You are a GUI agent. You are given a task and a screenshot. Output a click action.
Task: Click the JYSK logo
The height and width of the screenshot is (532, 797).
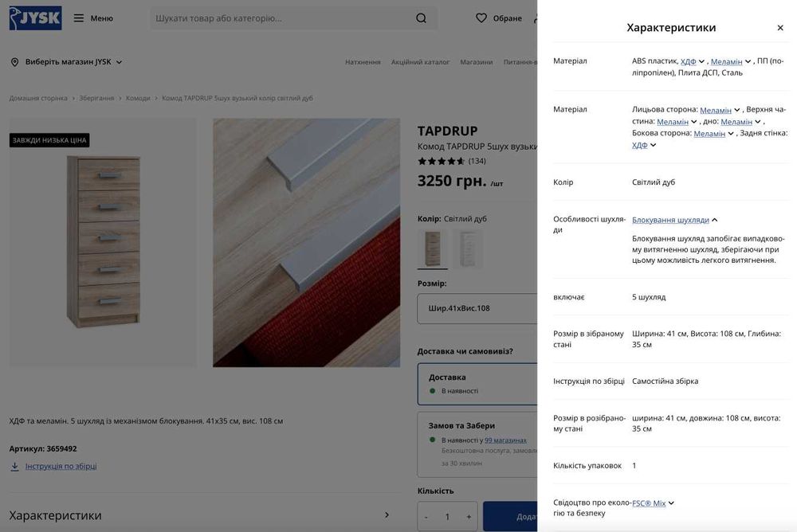[x=36, y=18]
